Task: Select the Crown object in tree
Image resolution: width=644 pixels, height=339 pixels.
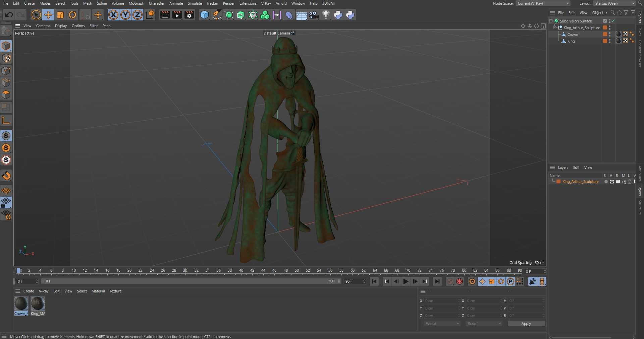Action: 573,35
